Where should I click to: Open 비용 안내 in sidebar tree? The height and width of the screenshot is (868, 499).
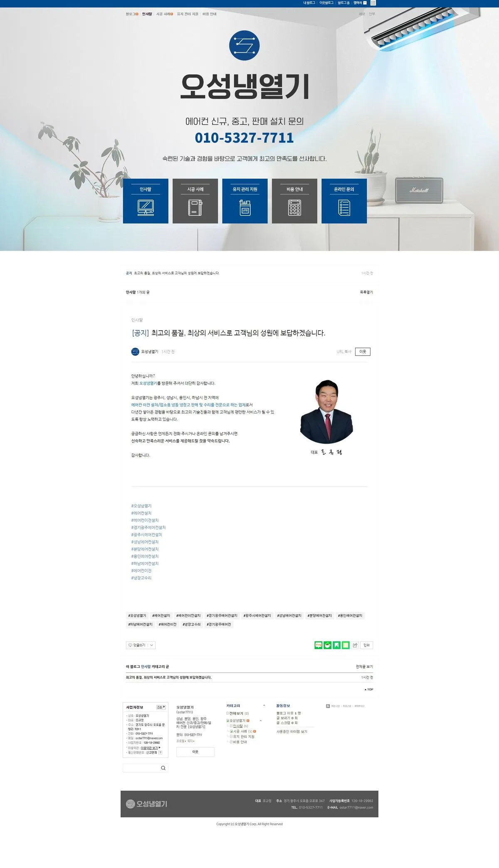(x=240, y=742)
